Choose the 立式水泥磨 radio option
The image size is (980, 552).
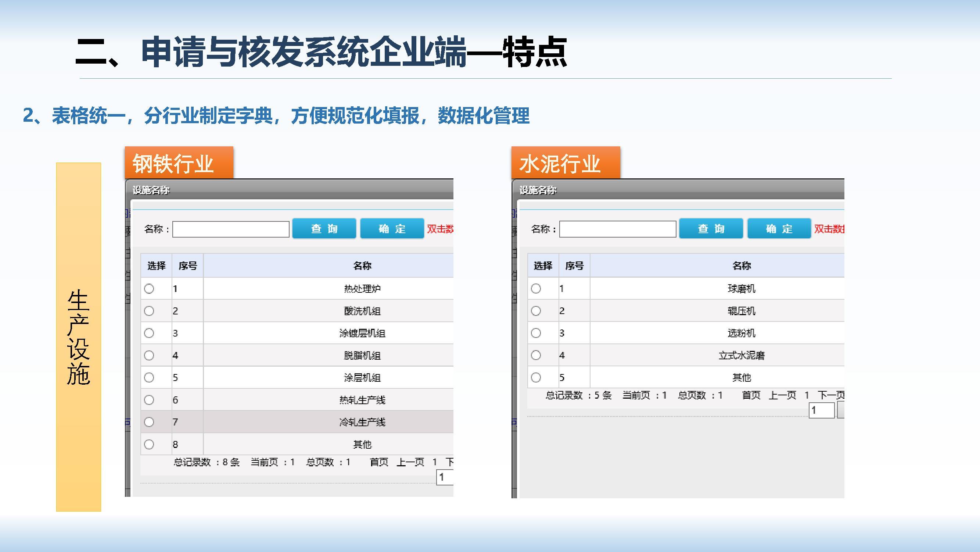point(536,355)
